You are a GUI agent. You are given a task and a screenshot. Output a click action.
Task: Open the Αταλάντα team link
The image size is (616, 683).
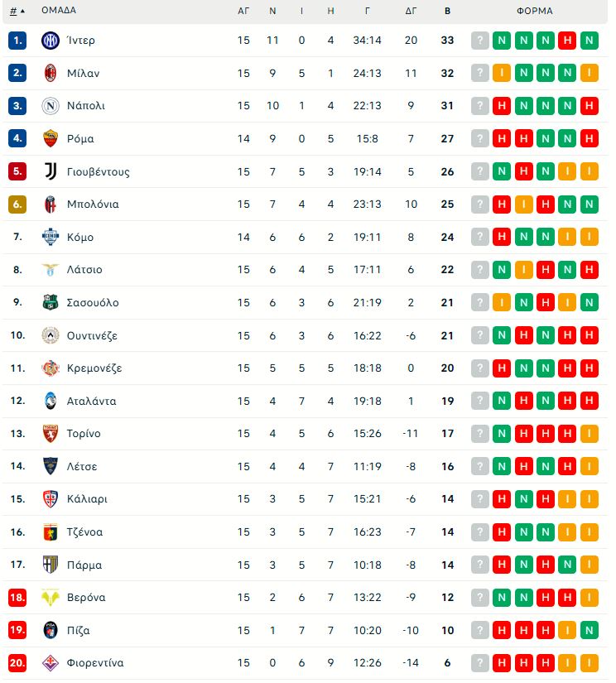coord(91,401)
